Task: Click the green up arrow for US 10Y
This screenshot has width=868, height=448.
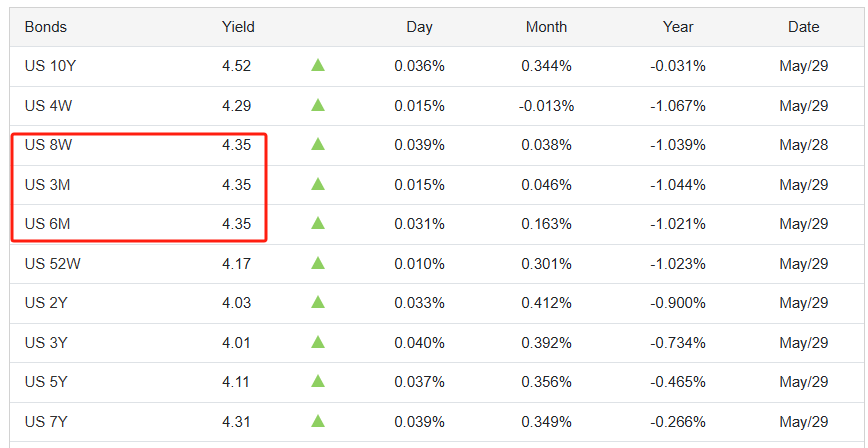Action: tap(318, 66)
